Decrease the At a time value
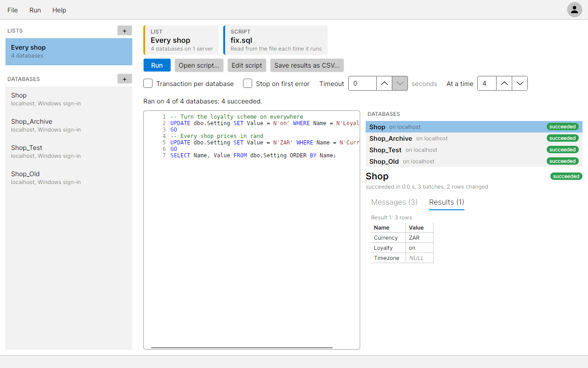 pos(520,83)
